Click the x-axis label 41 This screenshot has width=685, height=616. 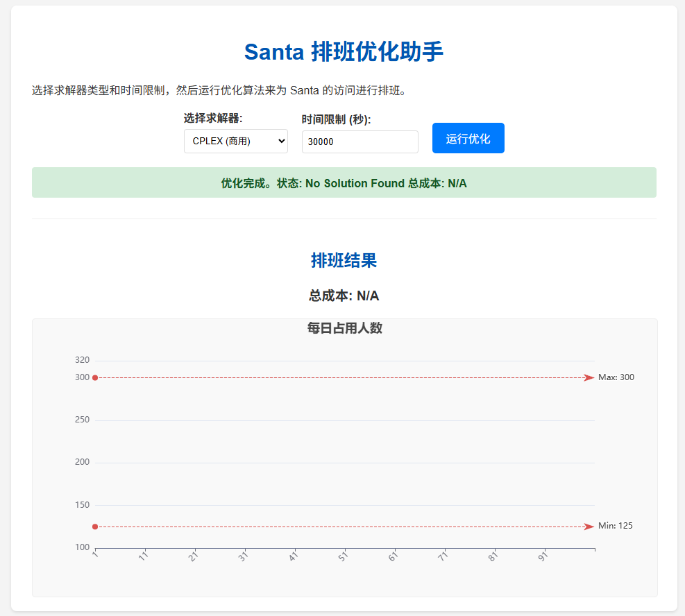(x=293, y=556)
